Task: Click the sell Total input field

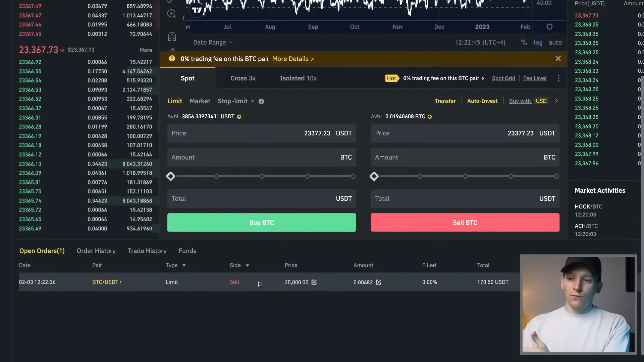Action: click(x=465, y=199)
